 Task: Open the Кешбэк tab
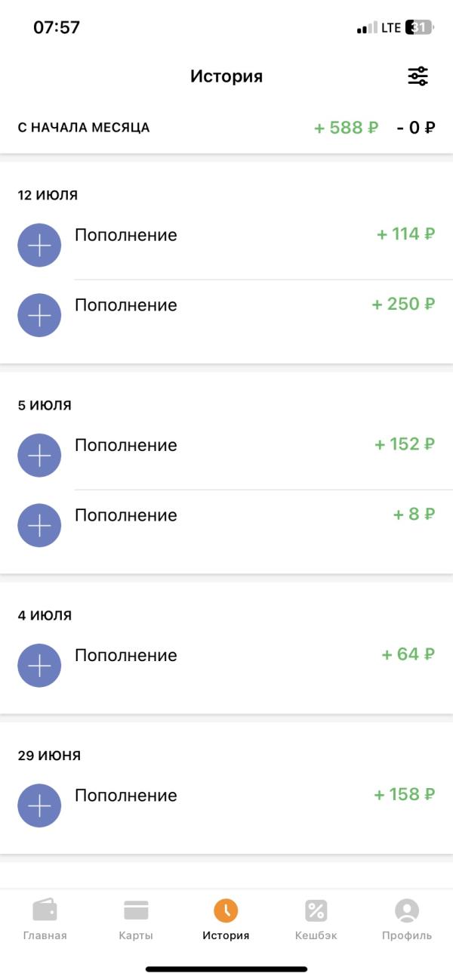coord(316,920)
